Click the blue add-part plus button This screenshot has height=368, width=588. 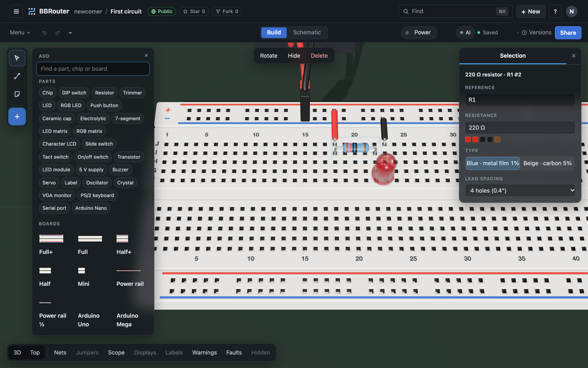[17, 117]
